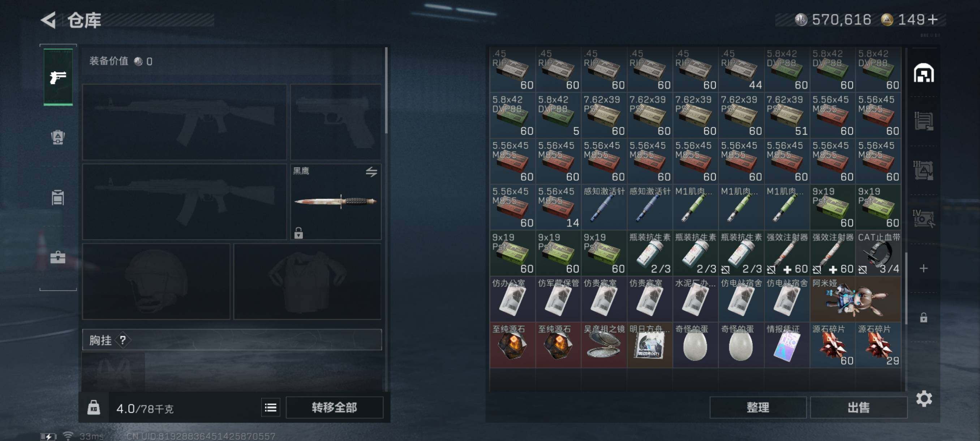Go back using the arrow beside 仓库
The height and width of the screenshot is (441, 980).
(x=49, y=20)
